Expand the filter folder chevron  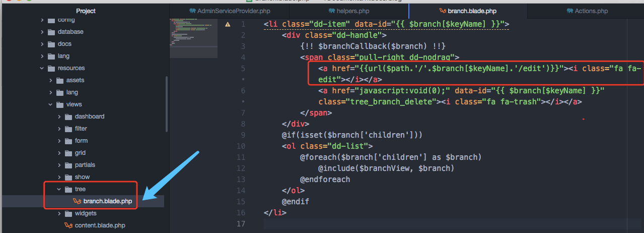[x=59, y=129]
